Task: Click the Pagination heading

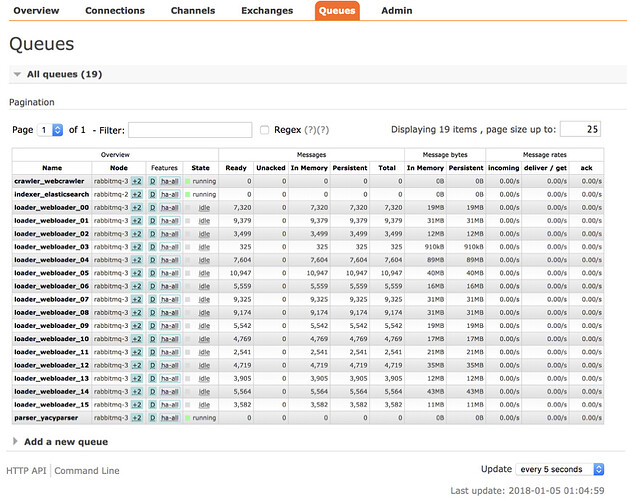Action: [x=32, y=102]
